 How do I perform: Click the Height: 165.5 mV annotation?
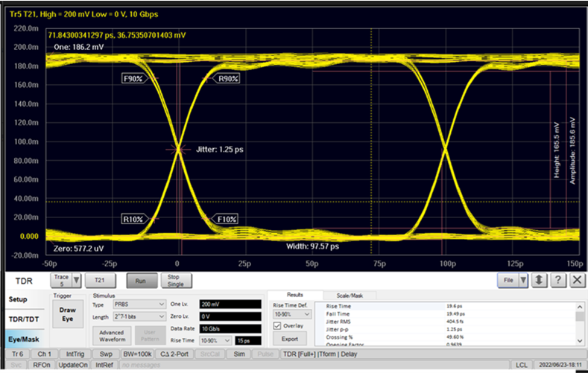pos(557,150)
